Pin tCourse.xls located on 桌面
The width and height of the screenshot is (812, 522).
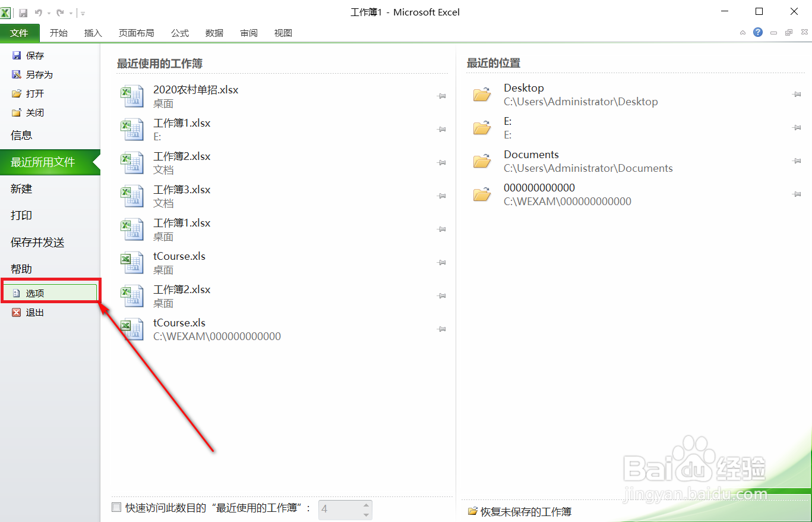tap(442, 262)
